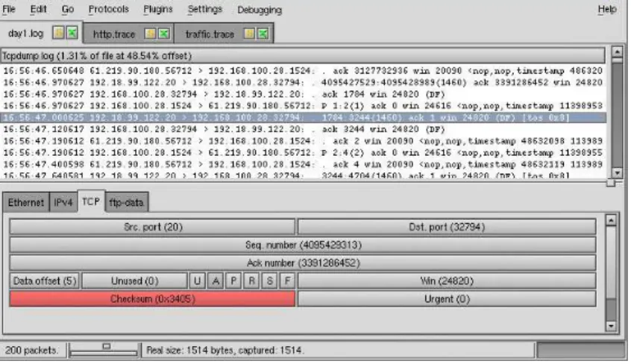
Task: Click the pane divider handle below packet list
Action: (x=610, y=183)
